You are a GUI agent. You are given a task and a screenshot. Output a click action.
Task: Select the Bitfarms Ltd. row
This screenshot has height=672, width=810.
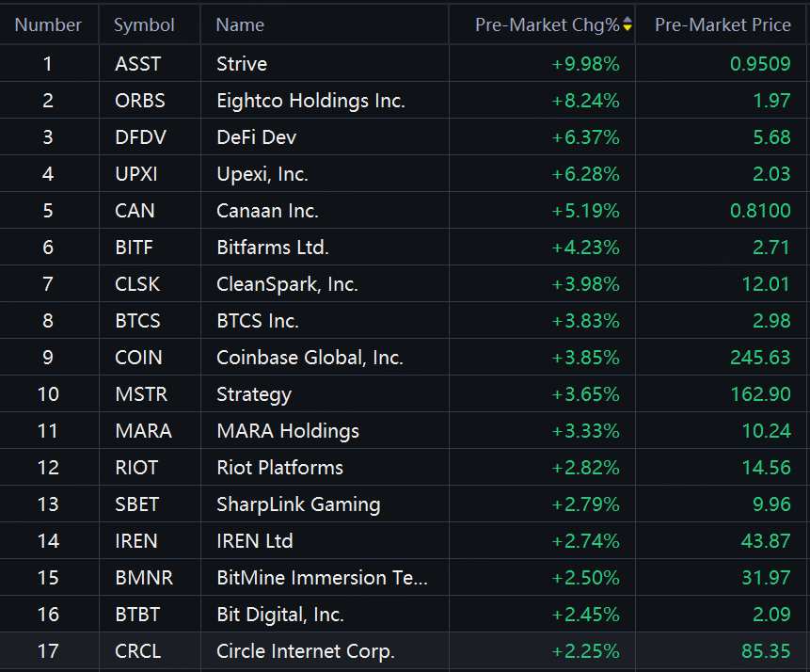(x=272, y=248)
